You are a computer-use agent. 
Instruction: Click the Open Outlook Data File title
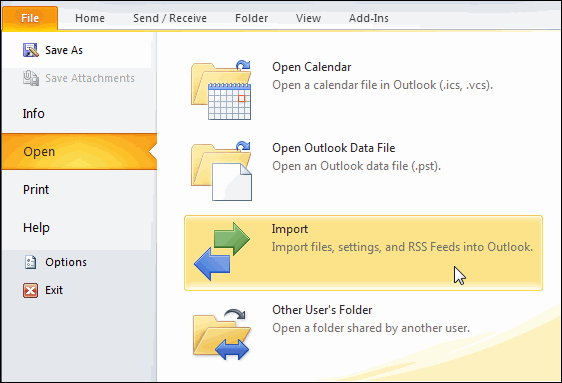click(x=334, y=148)
